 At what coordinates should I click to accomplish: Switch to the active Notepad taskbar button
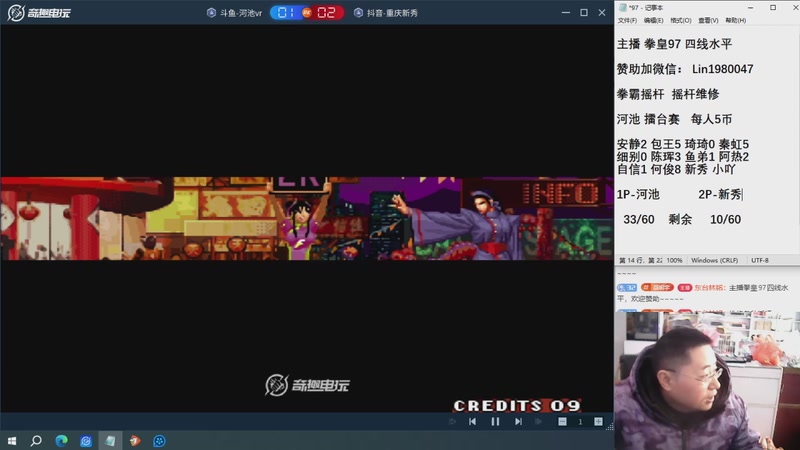[110, 440]
